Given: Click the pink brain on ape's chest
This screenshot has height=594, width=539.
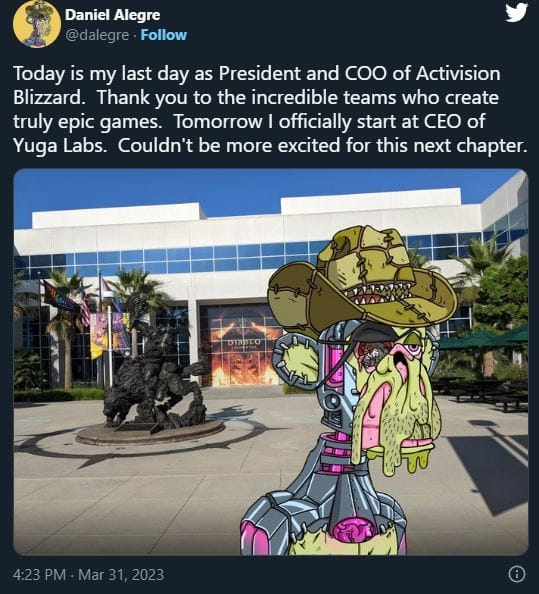Looking at the screenshot, I should click(x=353, y=530).
